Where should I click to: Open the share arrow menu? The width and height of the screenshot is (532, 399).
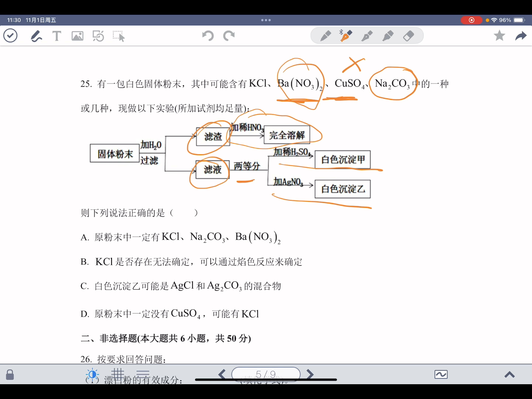click(x=521, y=36)
